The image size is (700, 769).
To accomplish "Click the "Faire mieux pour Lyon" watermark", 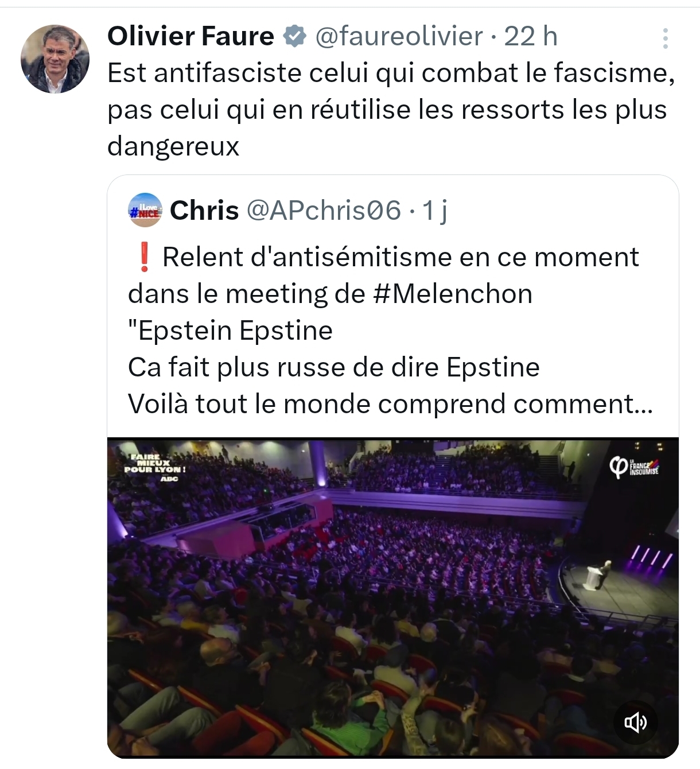I will [x=154, y=465].
